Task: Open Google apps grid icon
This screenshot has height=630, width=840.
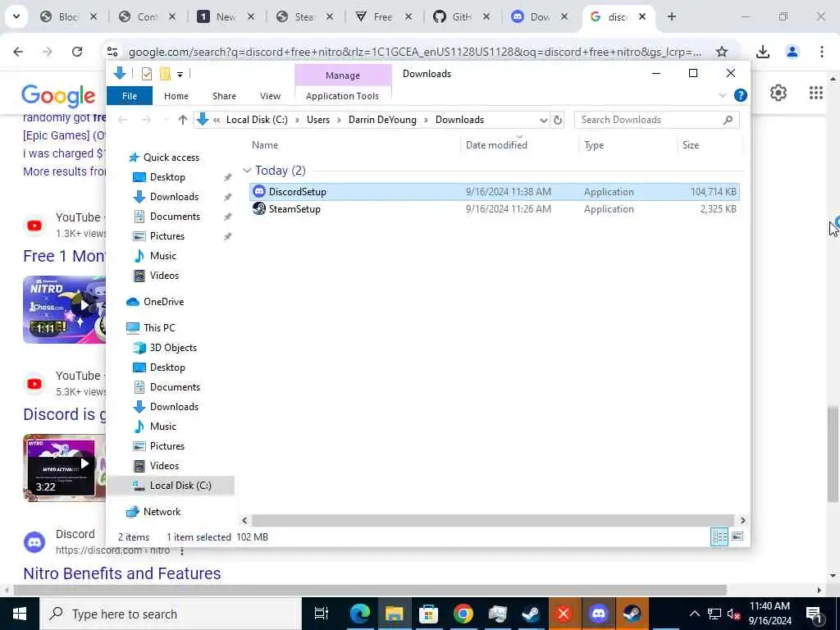Action: pos(816,93)
